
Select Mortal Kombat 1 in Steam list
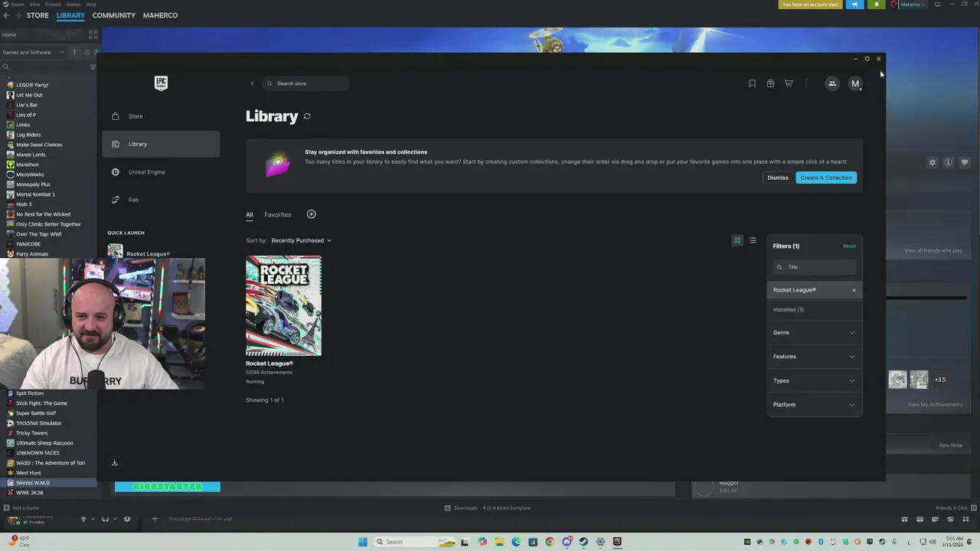pos(35,194)
